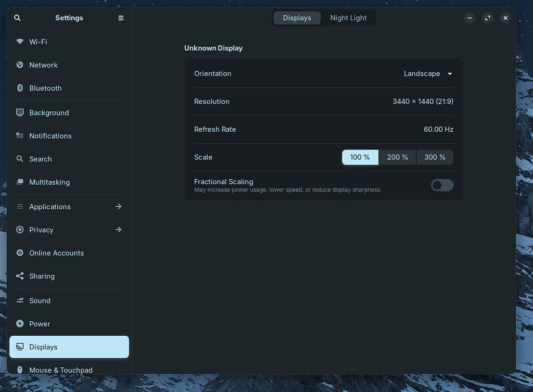Open Online Accounts settings
The width and height of the screenshot is (533, 392).
69,252
